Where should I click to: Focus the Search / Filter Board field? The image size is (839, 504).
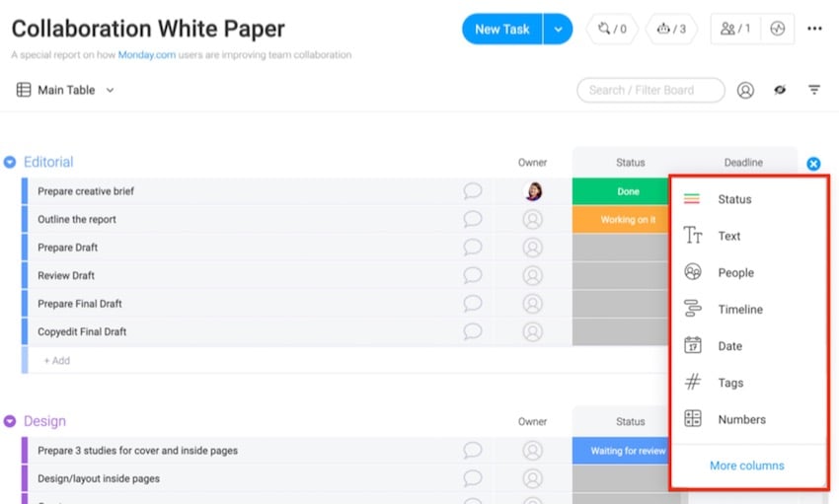point(650,90)
